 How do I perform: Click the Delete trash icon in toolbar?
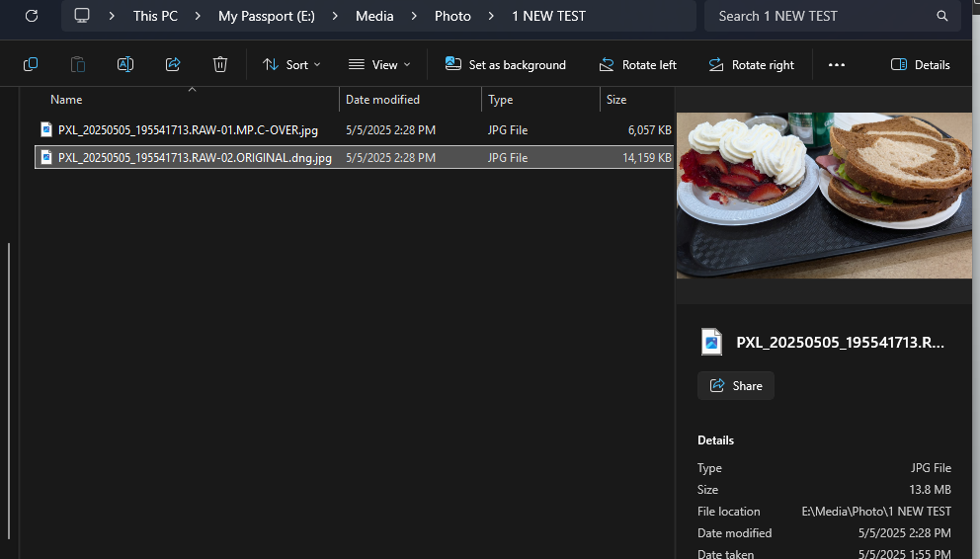[x=220, y=64]
